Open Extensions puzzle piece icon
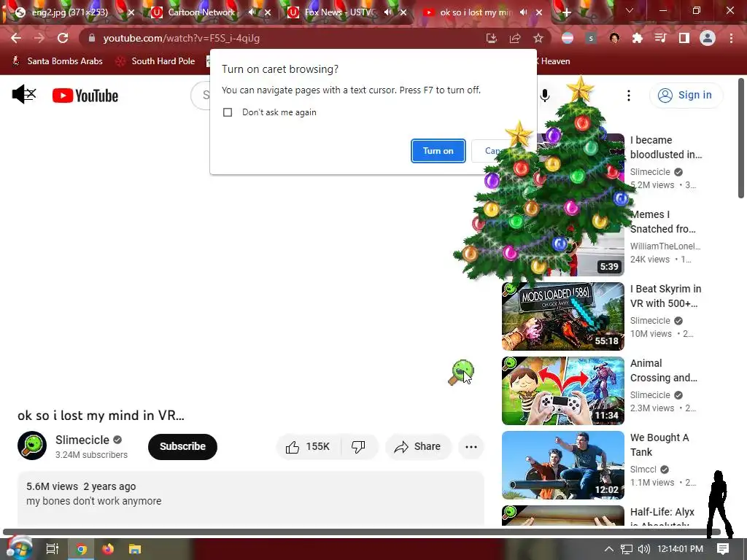 pos(637,38)
